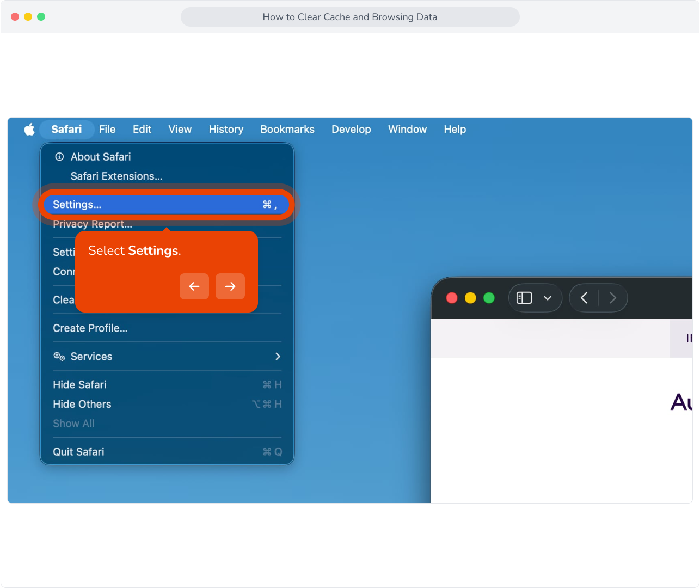Click the next step arrow in tooltip
Screen dimensions: 700x588
(230, 286)
